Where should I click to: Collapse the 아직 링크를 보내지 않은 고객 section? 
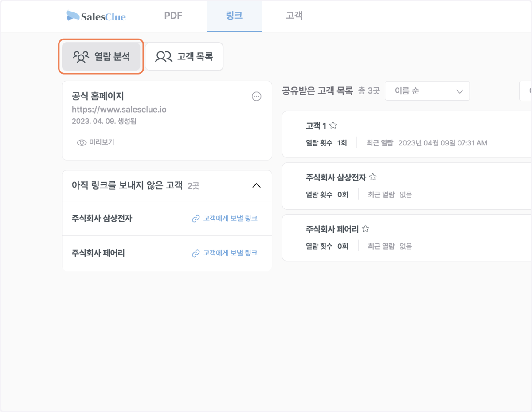(256, 185)
